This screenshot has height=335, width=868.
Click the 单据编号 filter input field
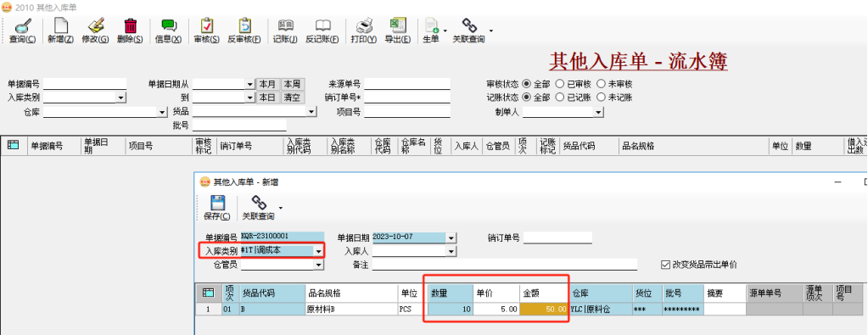click(x=85, y=84)
